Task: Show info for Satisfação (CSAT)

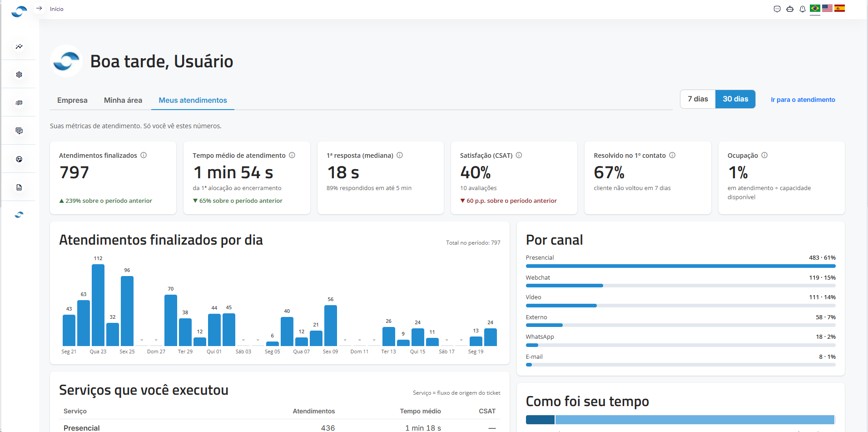Action: (x=519, y=155)
